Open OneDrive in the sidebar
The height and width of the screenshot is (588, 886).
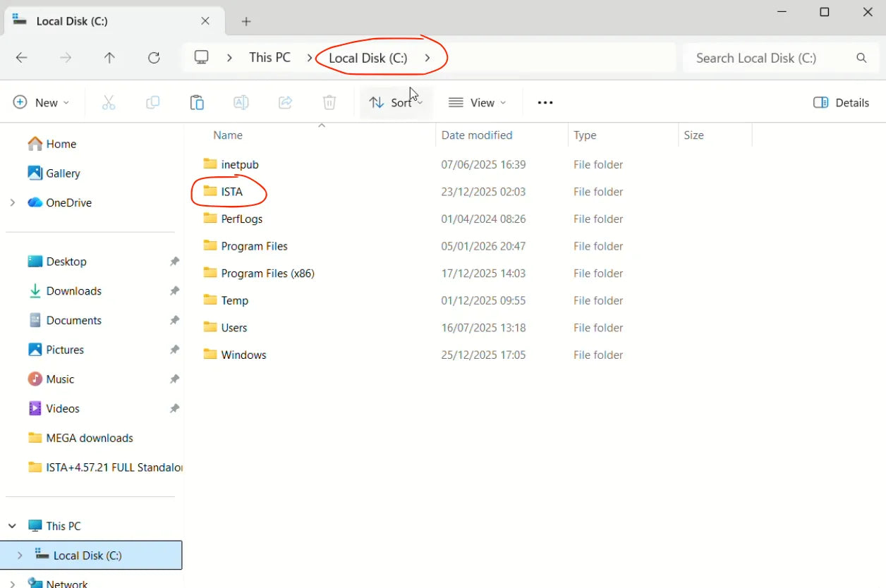(60, 202)
